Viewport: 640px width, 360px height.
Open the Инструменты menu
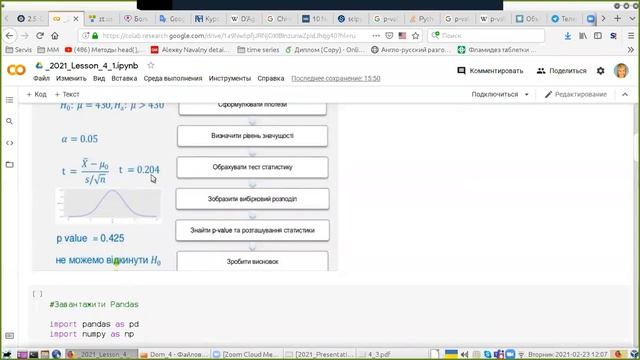(x=230, y=78)
